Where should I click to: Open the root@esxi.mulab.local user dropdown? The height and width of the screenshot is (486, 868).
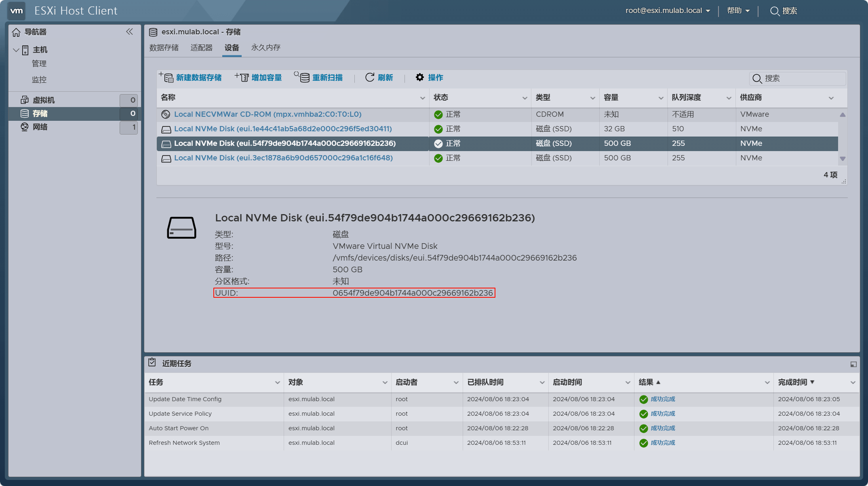[x=668, y=11]
